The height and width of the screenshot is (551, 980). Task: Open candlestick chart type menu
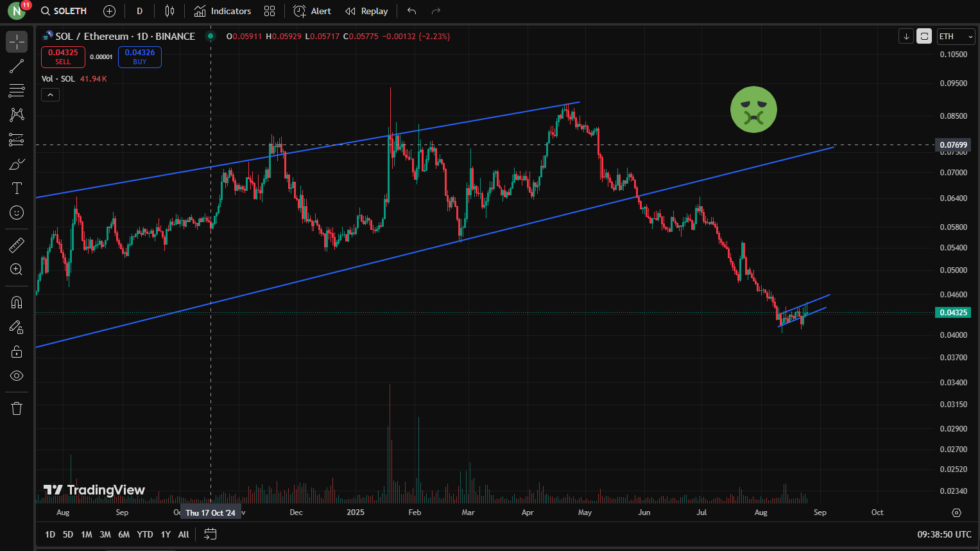(169, 11)
